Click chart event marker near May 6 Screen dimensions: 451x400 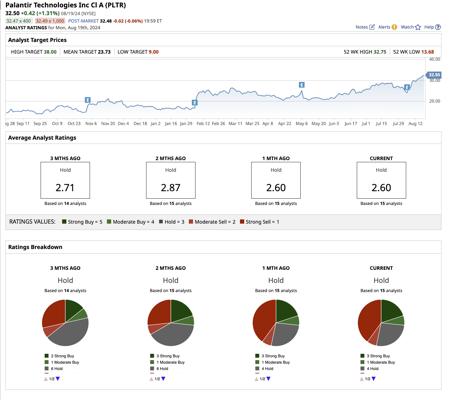click(x=302, y=85)
